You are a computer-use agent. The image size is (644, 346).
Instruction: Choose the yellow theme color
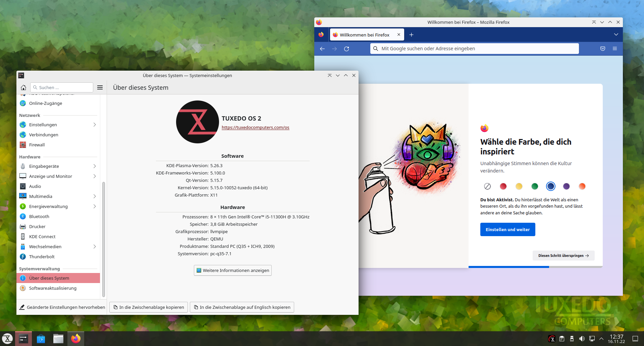pos(519,186)
